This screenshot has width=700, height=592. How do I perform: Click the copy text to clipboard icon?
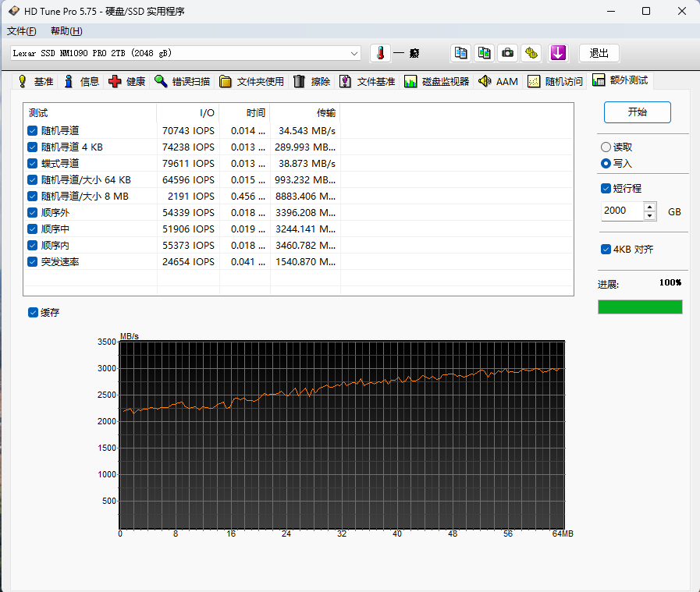point(461,53)
